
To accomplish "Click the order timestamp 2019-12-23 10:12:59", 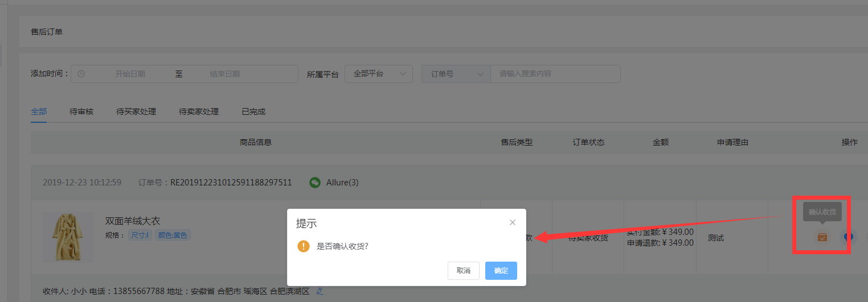I will tap(82, 183).
